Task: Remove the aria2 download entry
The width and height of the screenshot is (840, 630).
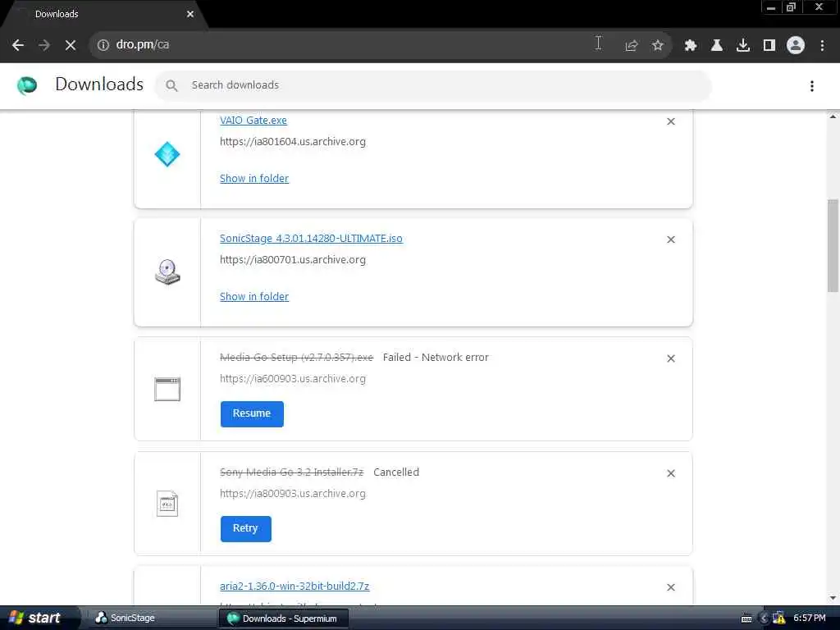Action: coord(671,587)
